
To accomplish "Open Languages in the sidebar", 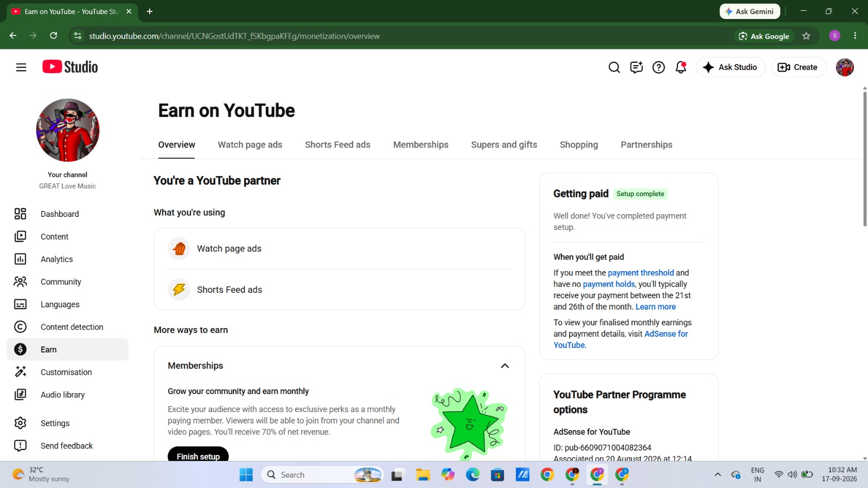I will [x=68, y=304].
